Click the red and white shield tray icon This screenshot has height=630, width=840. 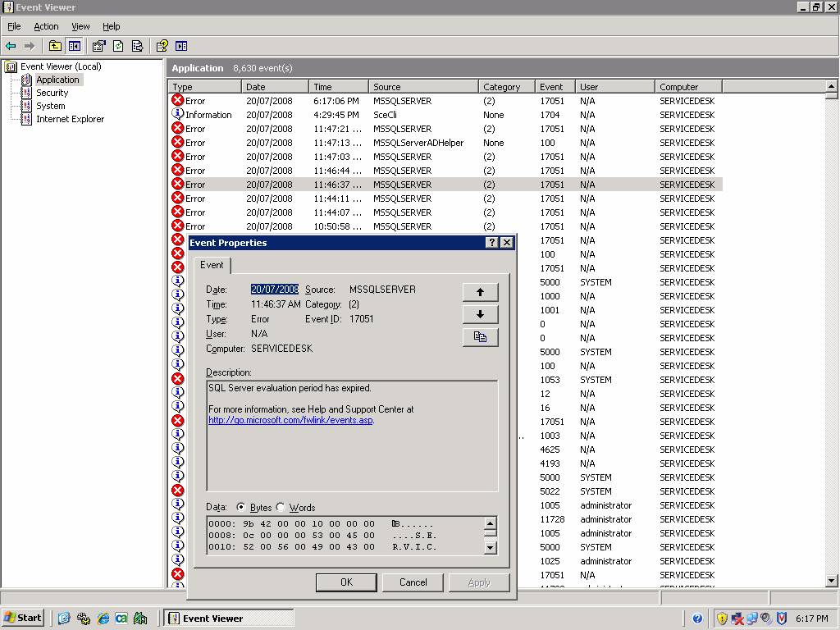782,619
